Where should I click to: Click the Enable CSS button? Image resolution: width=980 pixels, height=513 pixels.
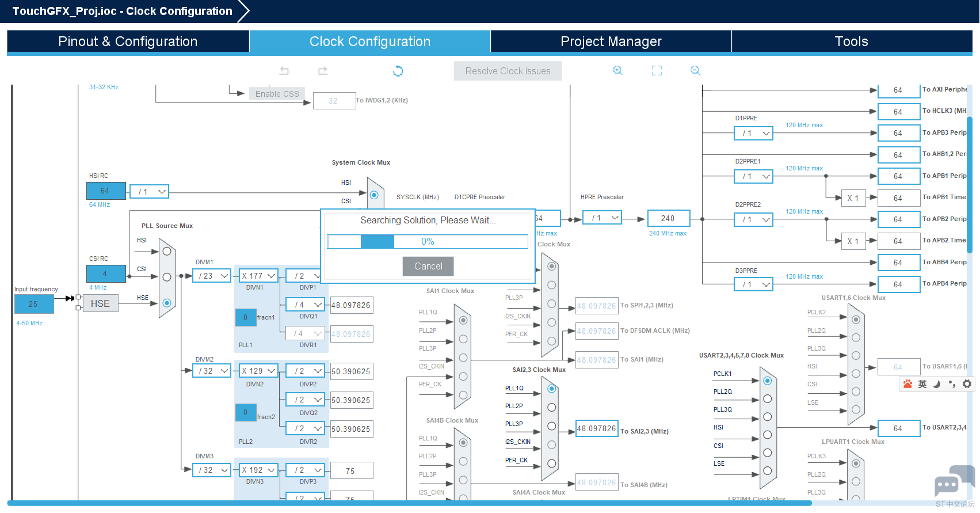pyautogui.click(x=277, y=94)
